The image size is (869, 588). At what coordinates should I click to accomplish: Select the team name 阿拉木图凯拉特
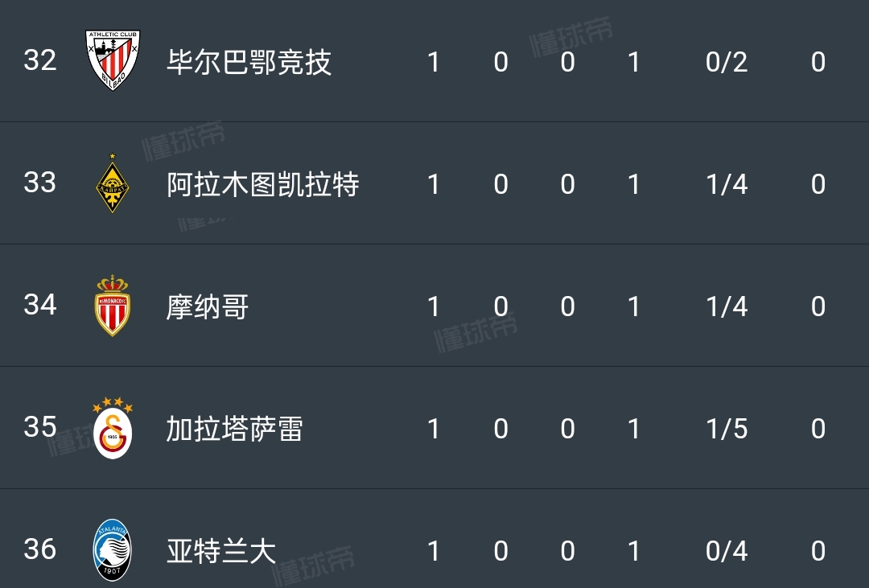[262, 184]
